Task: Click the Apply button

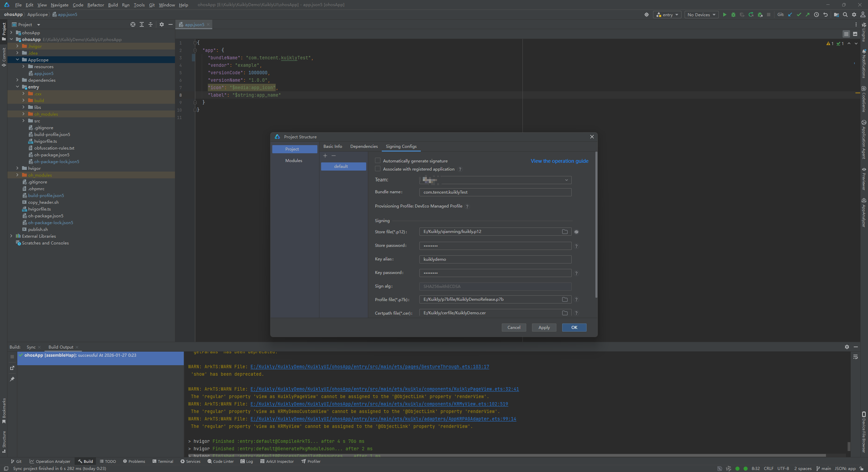Action: tap(544, 328)
